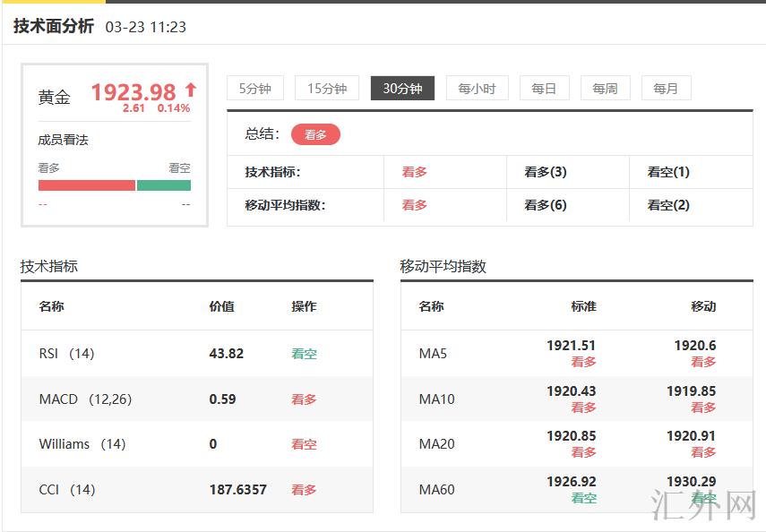Screen dimensions: 766x532
Task: Click the red up arrow beside gold price
Action: pos(190,90)
